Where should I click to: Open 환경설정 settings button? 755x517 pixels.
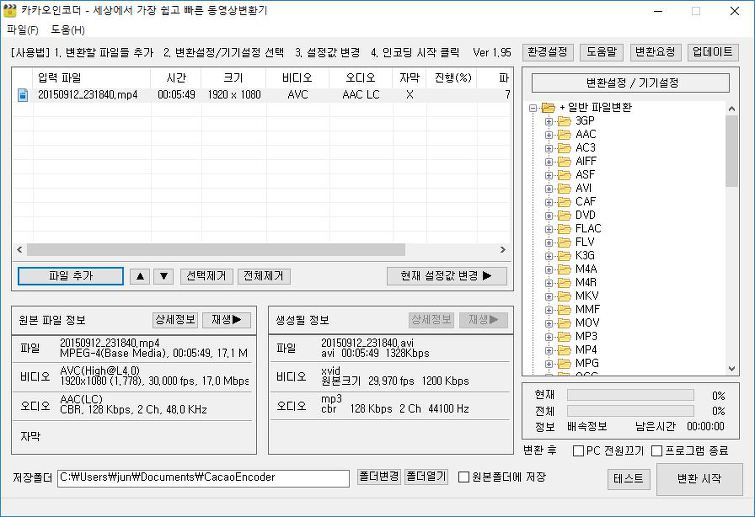point(547,52)
